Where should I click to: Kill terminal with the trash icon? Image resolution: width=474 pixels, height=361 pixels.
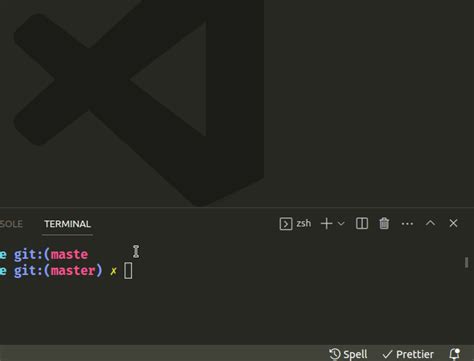tap(384, 223)
